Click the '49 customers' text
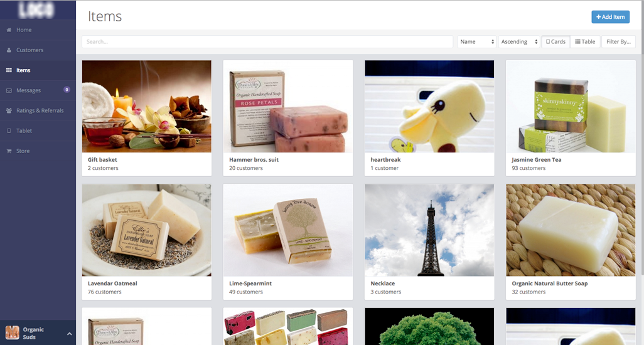The width and height of the screenshot is (644, 345). pyautogui.click(x=245, y=292)
